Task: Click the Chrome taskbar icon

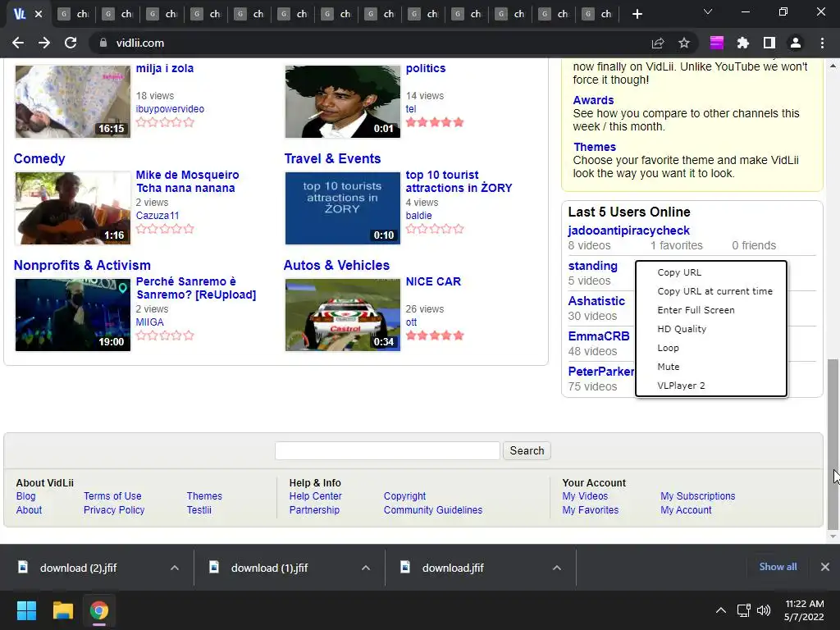Action: (99, 610)
